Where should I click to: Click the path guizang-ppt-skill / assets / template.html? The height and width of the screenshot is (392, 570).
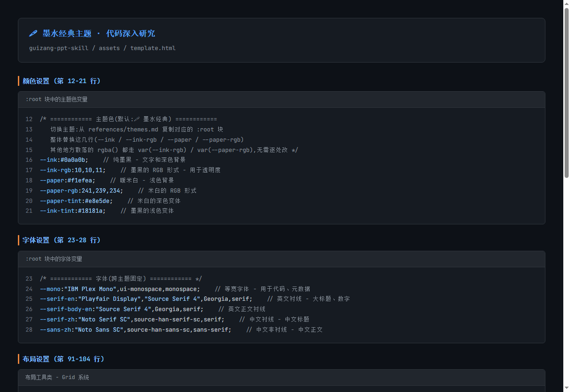click(x=102, y=48)
